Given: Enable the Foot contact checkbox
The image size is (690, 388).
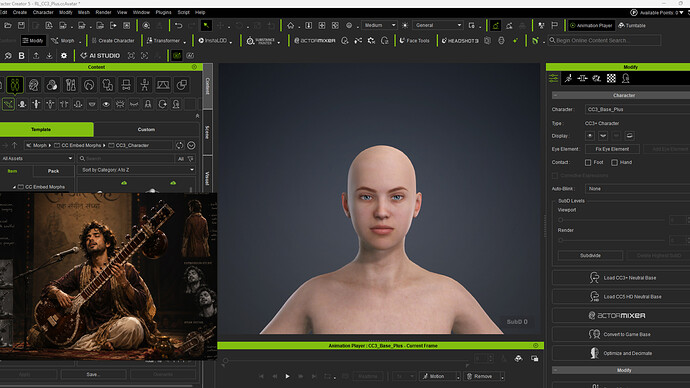Looking at the screenshot, I should tap(588, 162).
